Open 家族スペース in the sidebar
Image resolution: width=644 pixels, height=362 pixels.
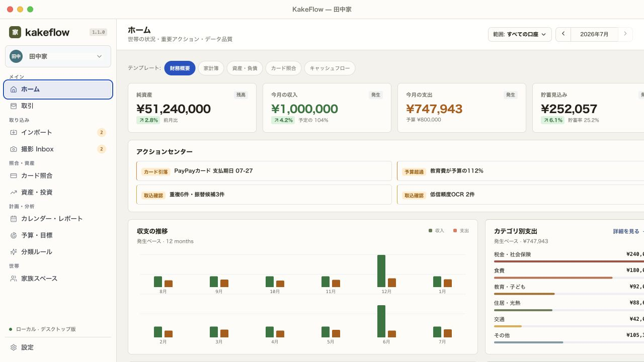pos(58,279)
